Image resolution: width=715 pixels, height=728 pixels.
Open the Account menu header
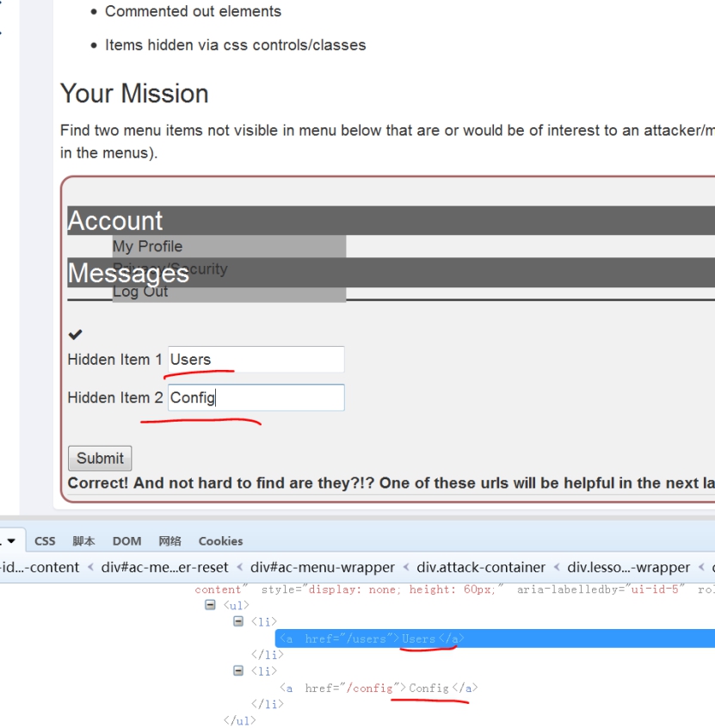coord(391,220)
